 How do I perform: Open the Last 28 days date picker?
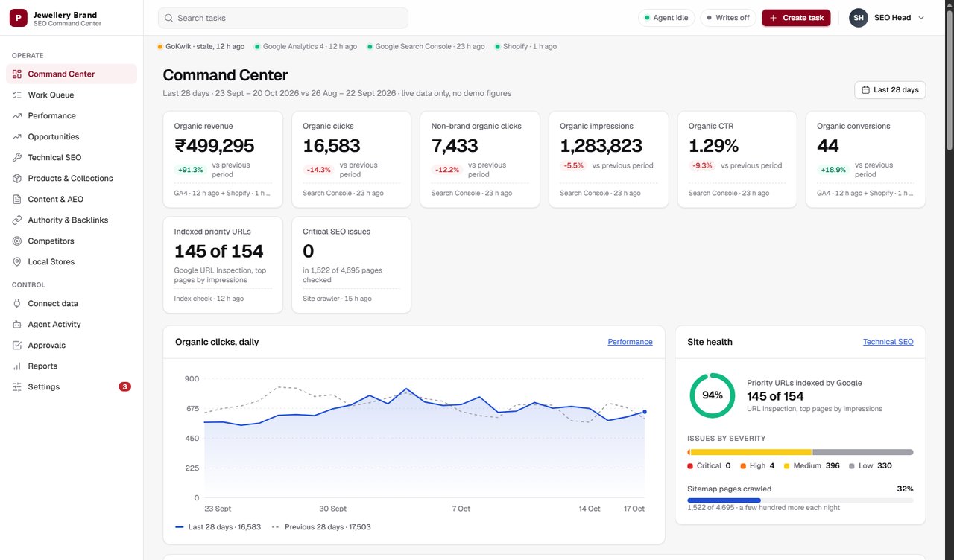(x=890, y=90)
